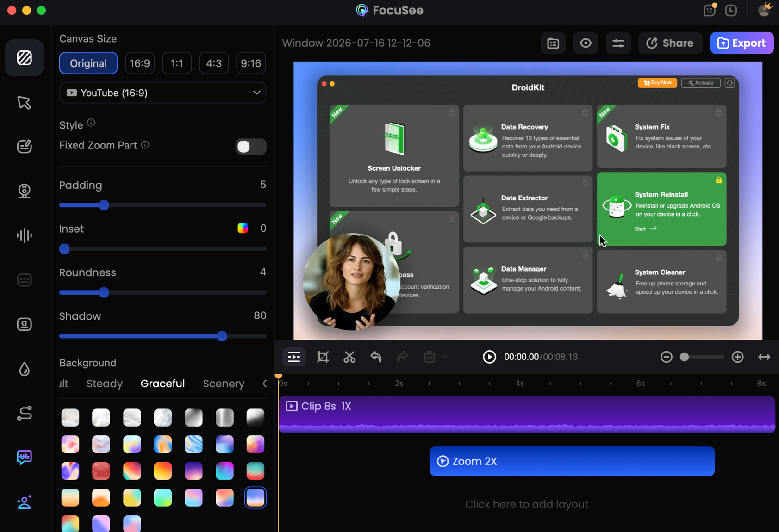The height and width of the screenshot is (532, 779).
Task: Open the motion path sidebar icon
Action: click(25, 413)
